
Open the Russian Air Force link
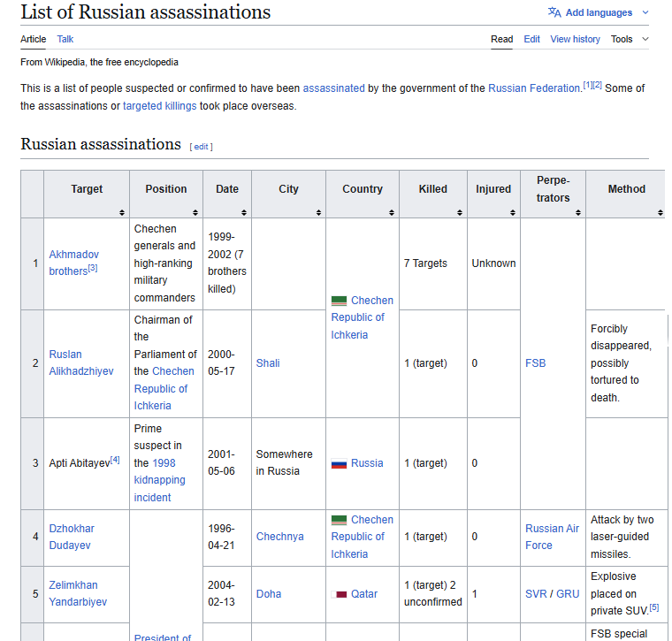pyautogui.click(x=552, y=537)
